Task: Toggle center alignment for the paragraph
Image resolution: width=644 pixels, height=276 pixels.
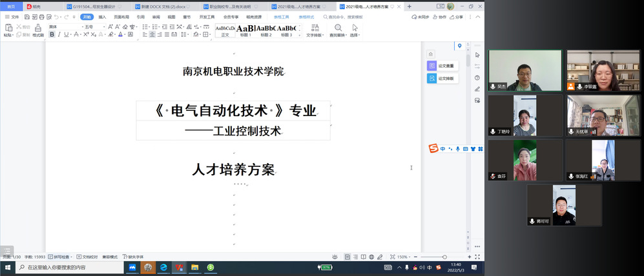Action: pos(152,35)
